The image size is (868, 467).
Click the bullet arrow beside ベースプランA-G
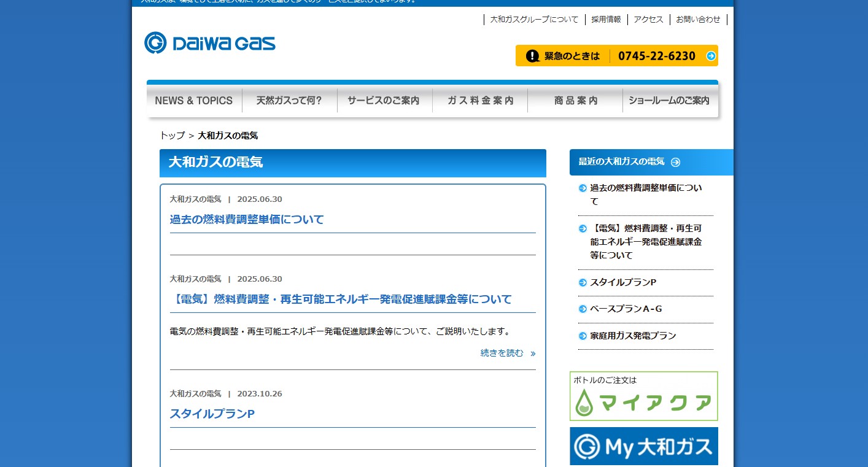[x=583, y=309]
